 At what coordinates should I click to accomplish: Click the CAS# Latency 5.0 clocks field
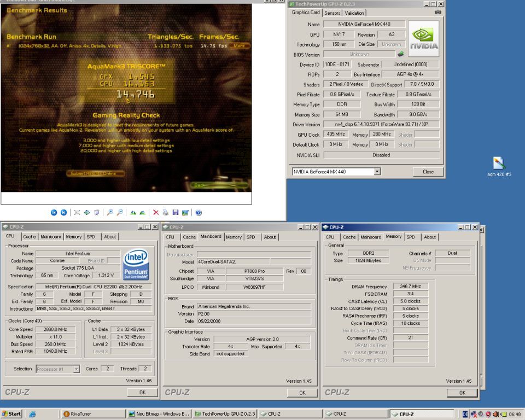[410, 301]
